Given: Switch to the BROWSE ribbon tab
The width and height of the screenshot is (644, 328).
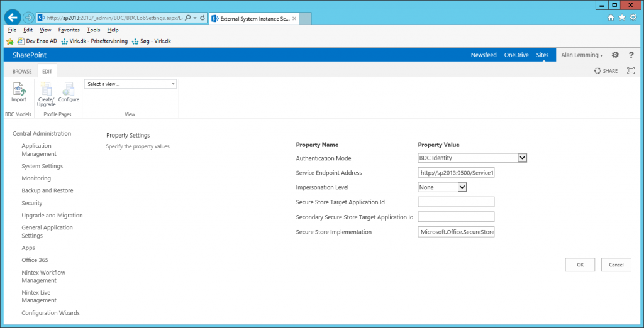Looking at the screenshot, I should pyautogui.click(x=22, y=72).
